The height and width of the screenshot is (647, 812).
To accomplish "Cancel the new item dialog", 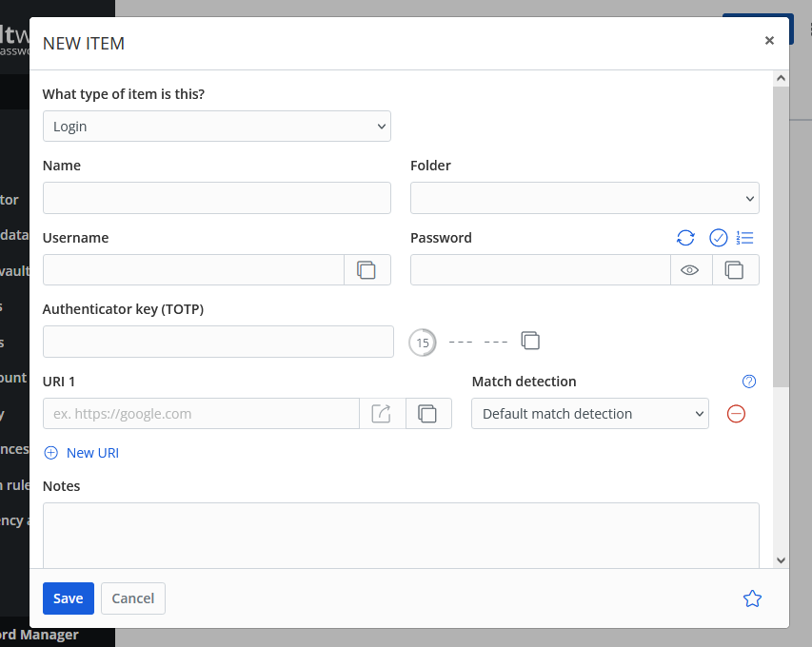I will pyautogui.click(x=133, y=598).
